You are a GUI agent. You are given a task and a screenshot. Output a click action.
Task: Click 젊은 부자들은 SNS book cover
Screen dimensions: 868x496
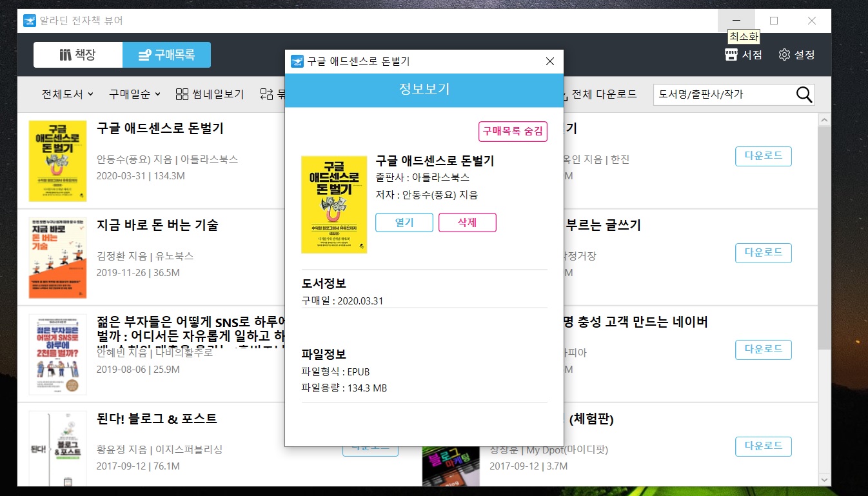click(57, 355)
